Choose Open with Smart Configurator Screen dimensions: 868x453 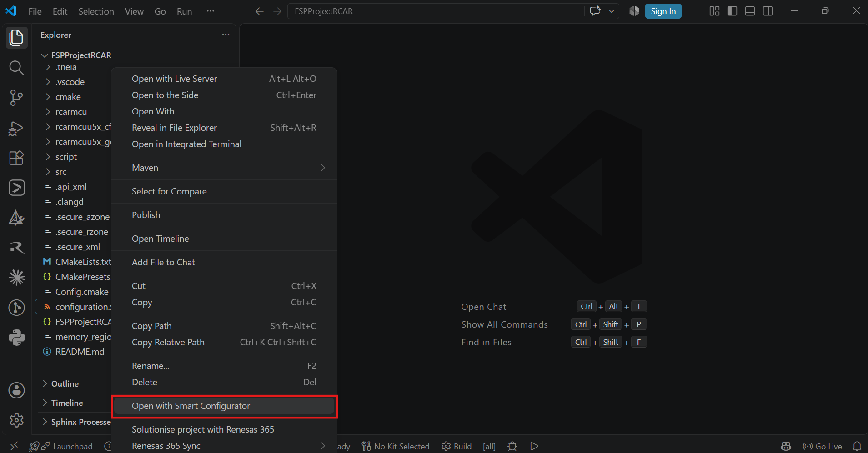[x=224, y=406]
